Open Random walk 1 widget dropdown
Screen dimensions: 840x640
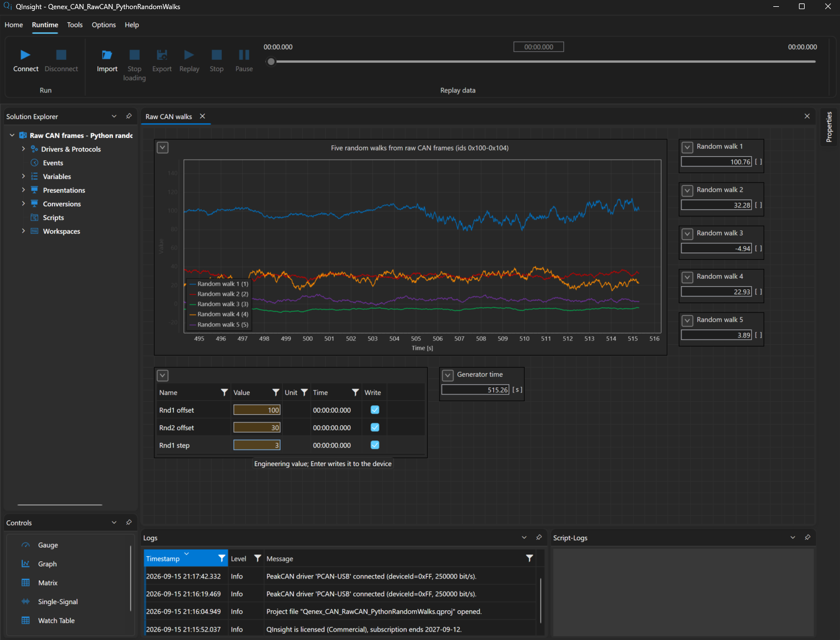pyautogui.click(x=688, y=147)
